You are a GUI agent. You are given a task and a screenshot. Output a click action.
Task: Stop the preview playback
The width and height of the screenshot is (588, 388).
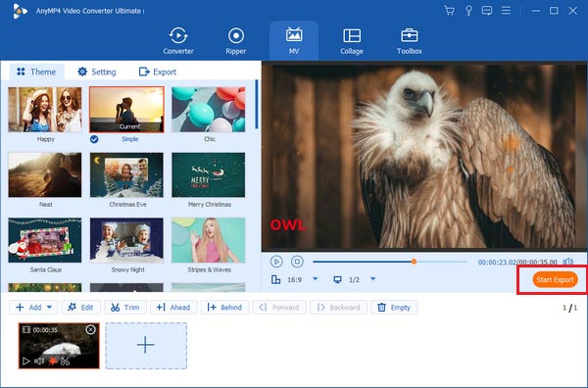(297, 262)
